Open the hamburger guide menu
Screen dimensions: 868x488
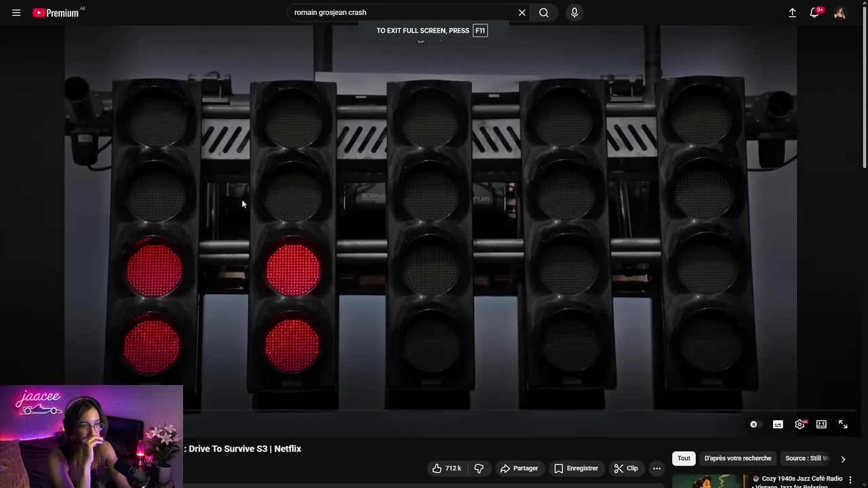point(16,12)
